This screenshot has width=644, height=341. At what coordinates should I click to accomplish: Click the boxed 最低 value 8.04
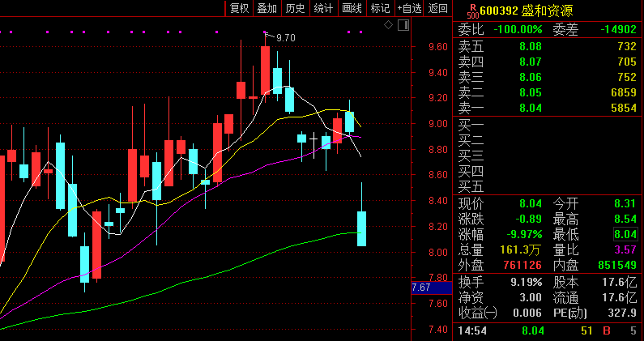point(625,235)
